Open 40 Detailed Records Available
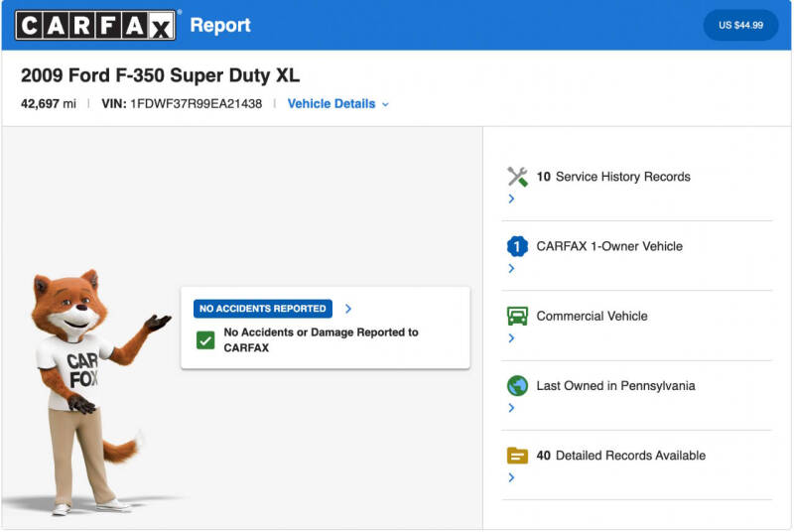Image resolution: width=794 pixels, height=532 pixels. tap(621, 456)
